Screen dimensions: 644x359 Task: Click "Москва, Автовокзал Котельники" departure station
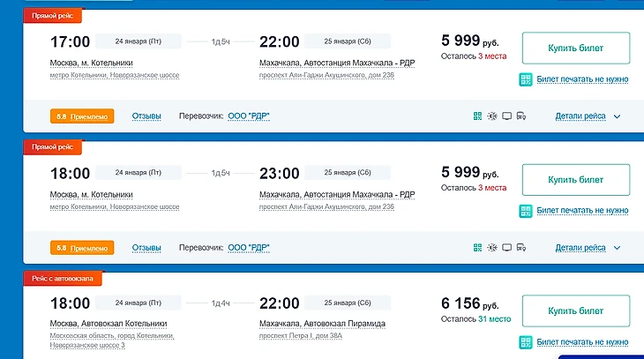pyautogui.click(x=106, y=324)
